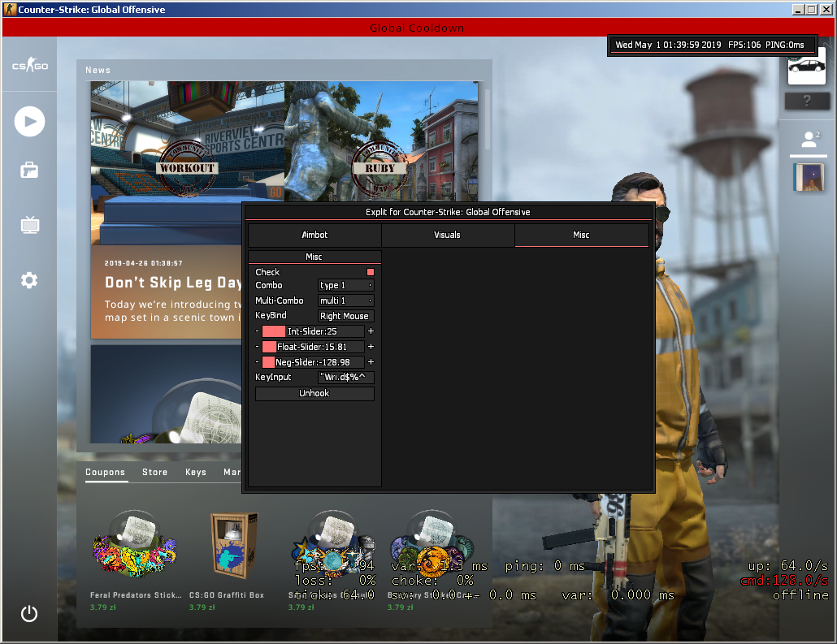Decrease the Int-Slider with minus
The image size is (837, 644).
click(257, 331)
